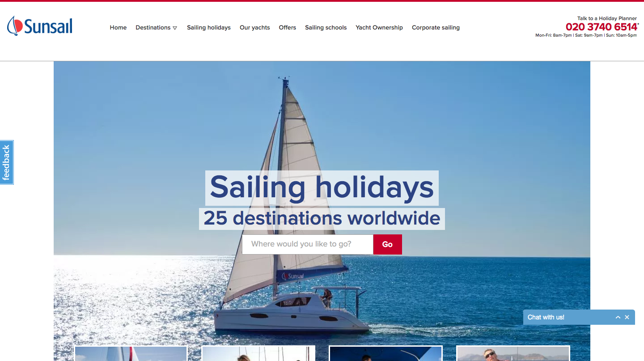The height and width of the screenshot is (361, 644).
Task: Open Yacht Ownership link
Action: (x=379, y=28)
